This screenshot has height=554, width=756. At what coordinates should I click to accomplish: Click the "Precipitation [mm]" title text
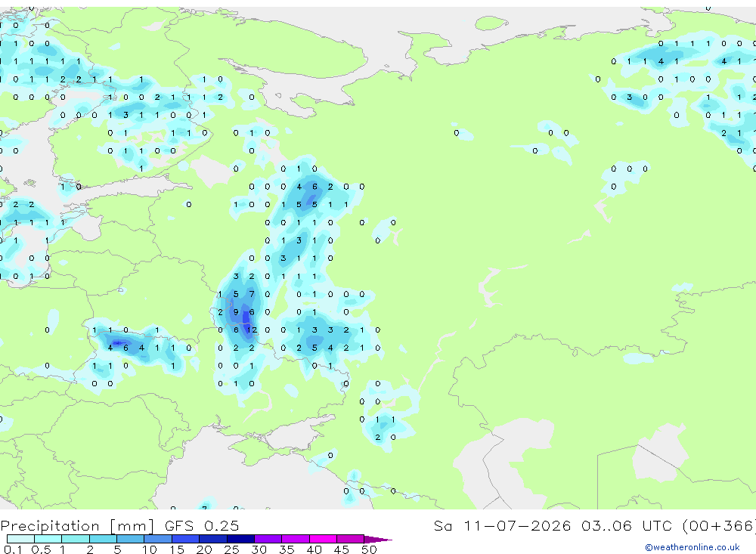click(78, 525)
